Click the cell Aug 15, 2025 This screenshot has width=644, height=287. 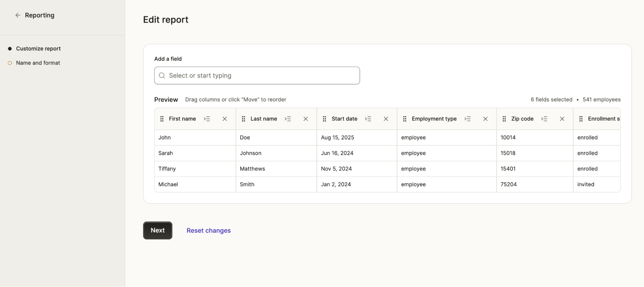pyautogui.click(x=357, y=138)
